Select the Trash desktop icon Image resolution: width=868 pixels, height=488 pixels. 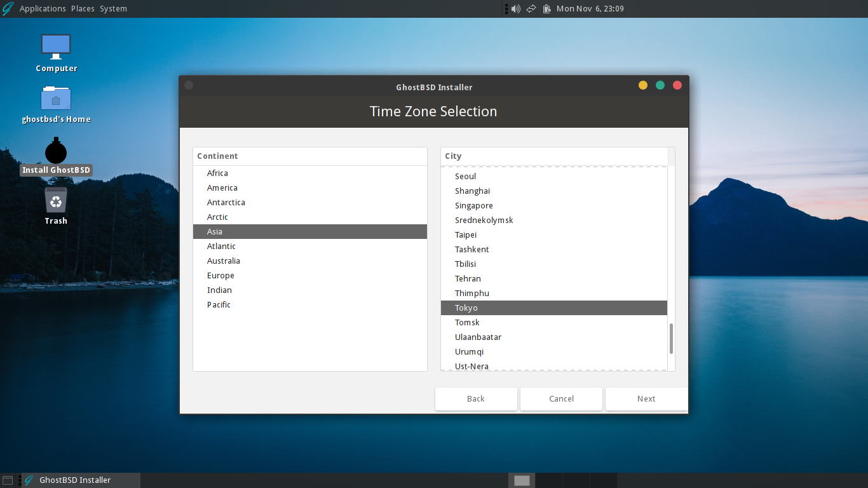coord(56,200)
